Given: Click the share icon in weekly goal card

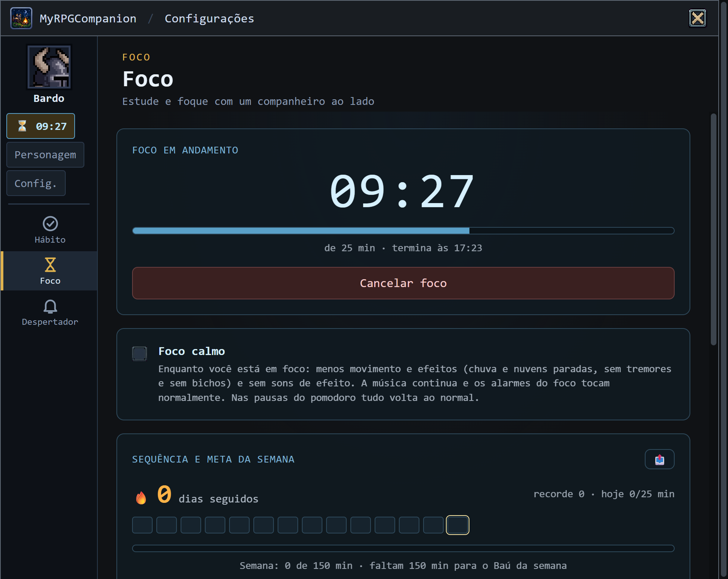Looking at the screenshot, I should (659, 459).
